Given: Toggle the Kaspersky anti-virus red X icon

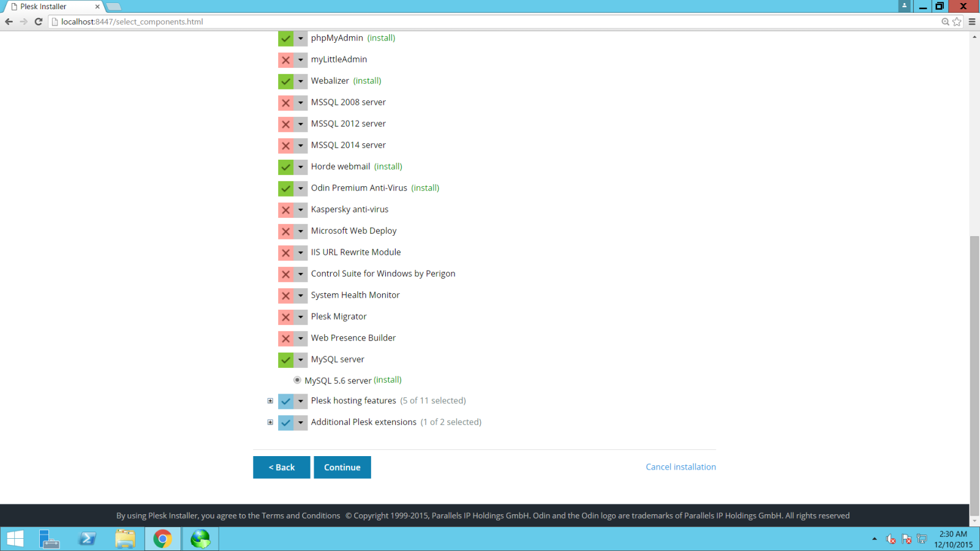Looking at the screenshot, I should click(285, 210).
